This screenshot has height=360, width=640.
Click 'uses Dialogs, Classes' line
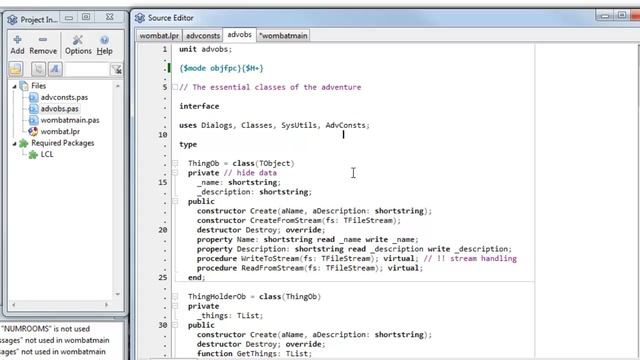coord(274,125)
